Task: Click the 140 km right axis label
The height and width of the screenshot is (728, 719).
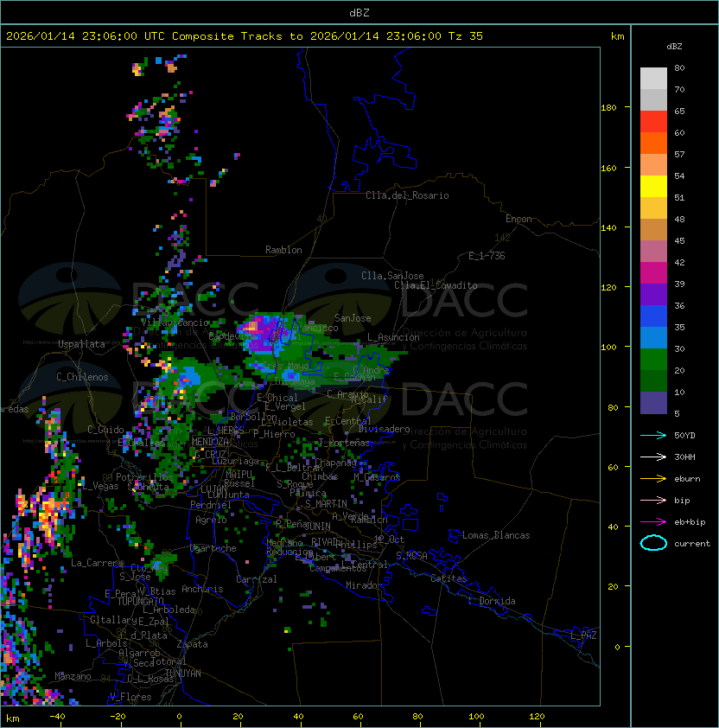Action: pyautogui.click(x=608, y=228)
